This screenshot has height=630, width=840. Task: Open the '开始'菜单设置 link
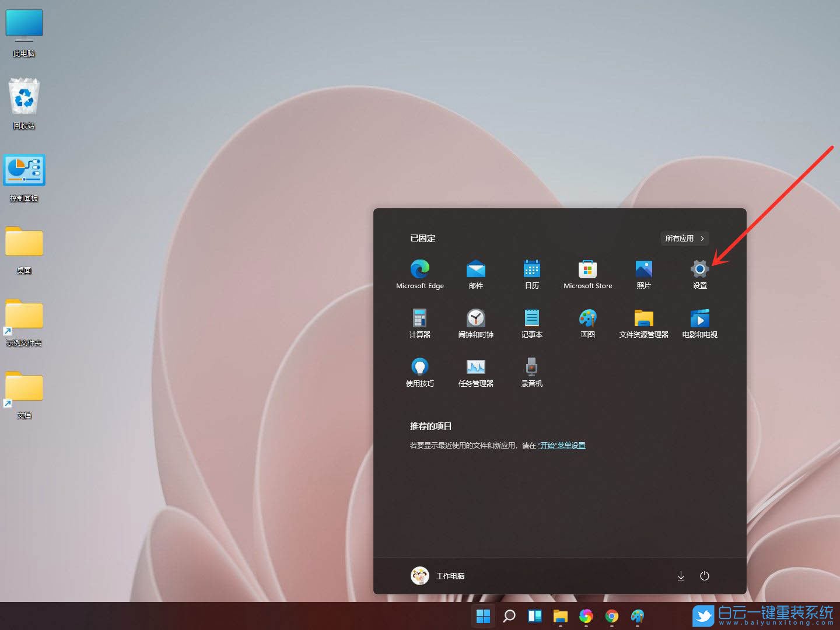coord(561,445)
